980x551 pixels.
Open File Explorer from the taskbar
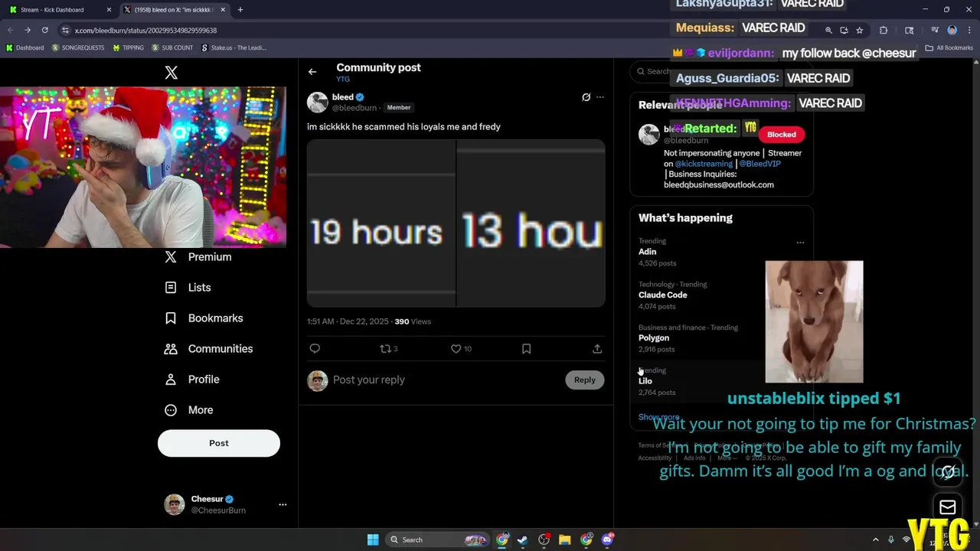pos(565,540)
